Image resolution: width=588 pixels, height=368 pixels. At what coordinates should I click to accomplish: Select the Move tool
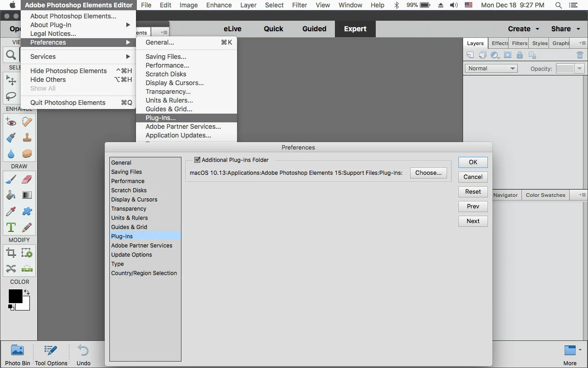coord(11,80)
